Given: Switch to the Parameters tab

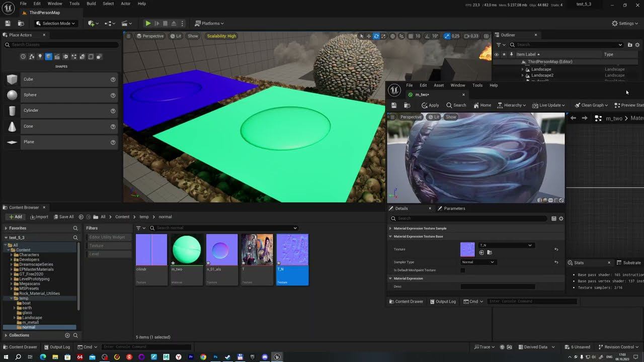Looking at the screenshot, I should (x=454, y=208).
